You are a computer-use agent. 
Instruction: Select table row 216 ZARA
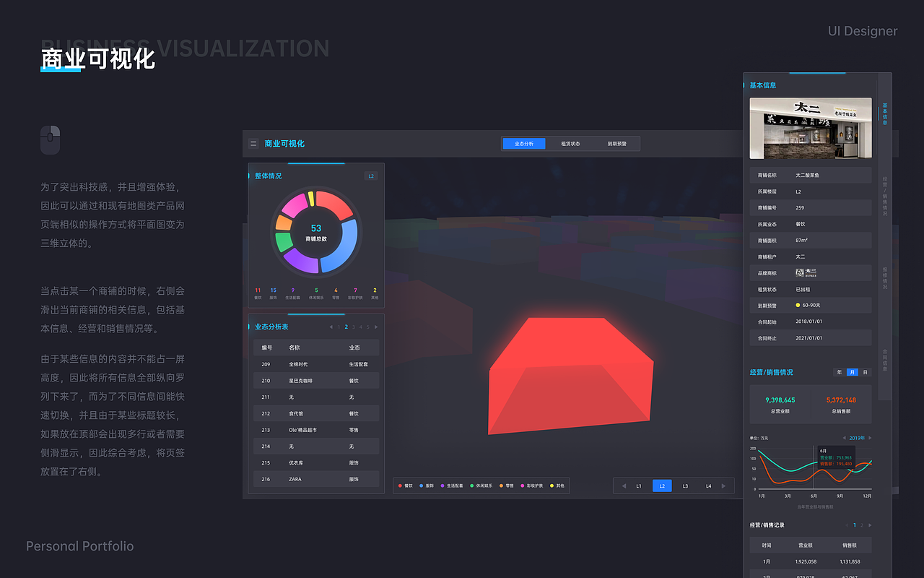[x=316, y=479]
